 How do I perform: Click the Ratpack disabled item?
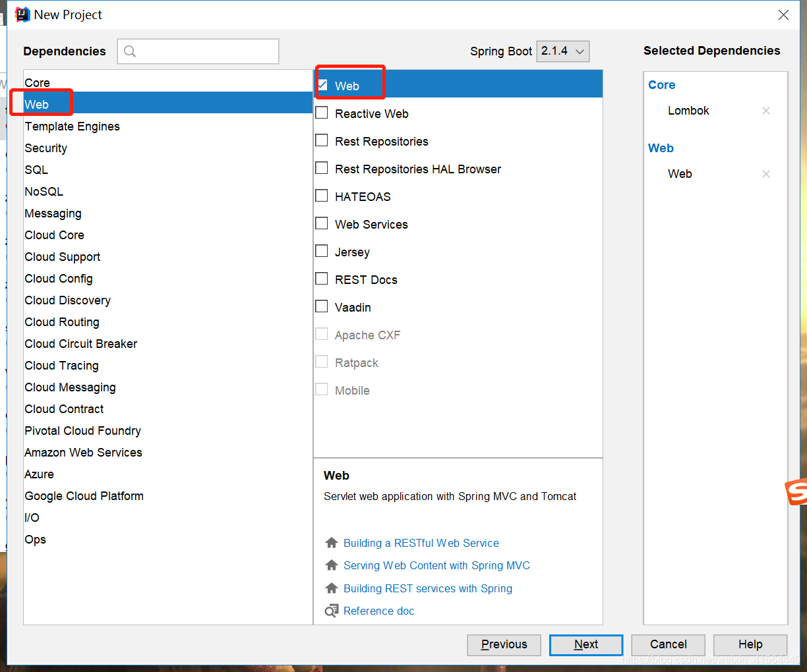point(356,363)
